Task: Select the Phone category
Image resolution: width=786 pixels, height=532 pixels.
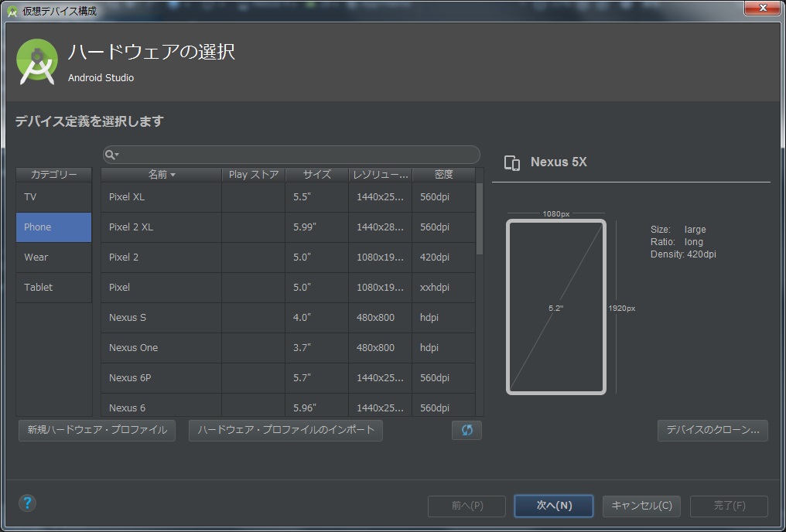Action: (53, 227)
